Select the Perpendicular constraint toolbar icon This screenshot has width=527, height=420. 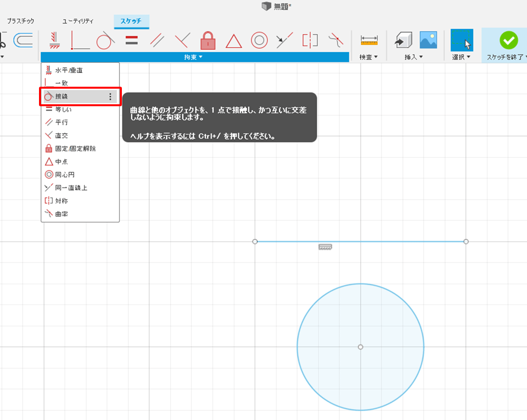182,40
